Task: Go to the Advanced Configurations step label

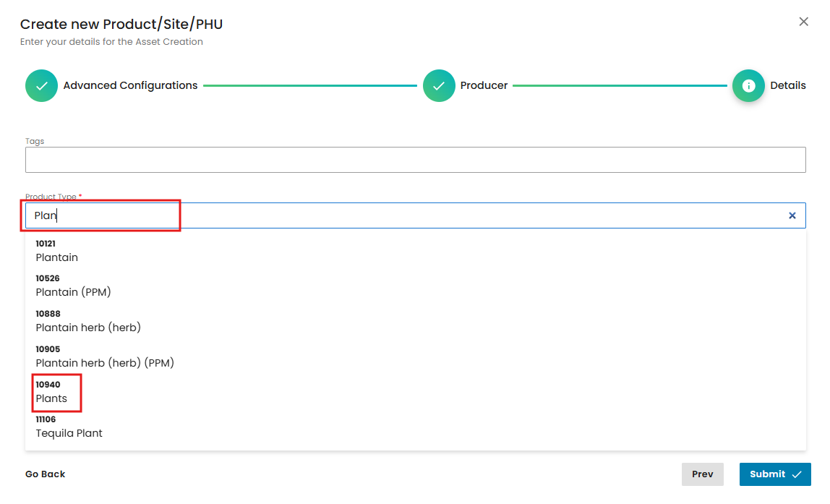Action: [x=130, y=85]
